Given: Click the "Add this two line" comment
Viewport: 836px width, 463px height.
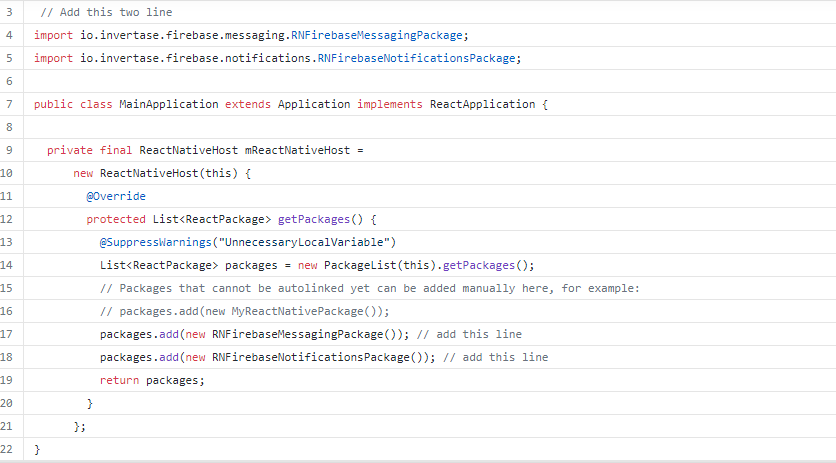Looking at the screenshot, I should coord(106,12).
